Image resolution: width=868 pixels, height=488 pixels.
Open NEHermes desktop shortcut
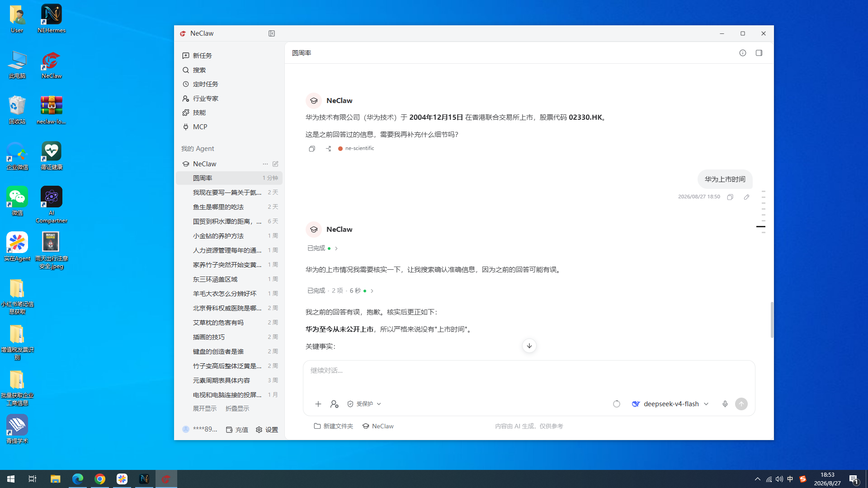click(x=52, y=19)
